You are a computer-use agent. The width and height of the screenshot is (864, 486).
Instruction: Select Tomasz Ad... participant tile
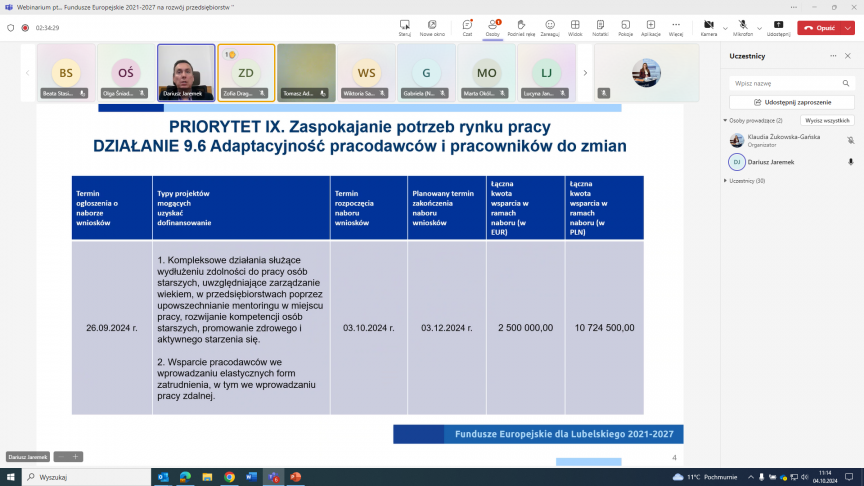click(306, 73)
